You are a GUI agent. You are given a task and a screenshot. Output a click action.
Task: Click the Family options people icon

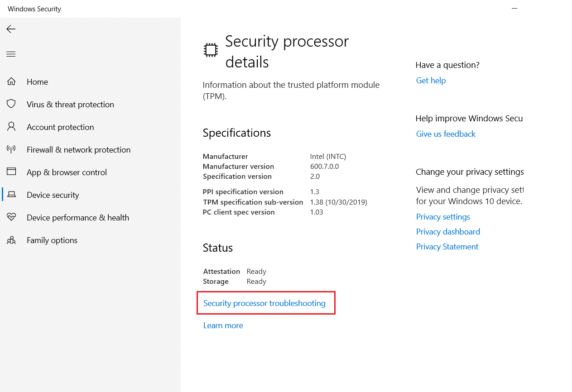[x=11, y=240]
